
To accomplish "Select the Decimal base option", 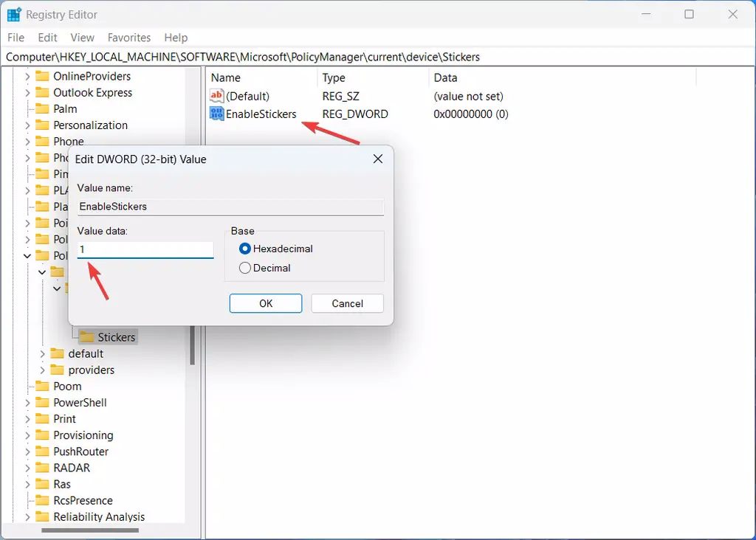I will tap(247, 267).
